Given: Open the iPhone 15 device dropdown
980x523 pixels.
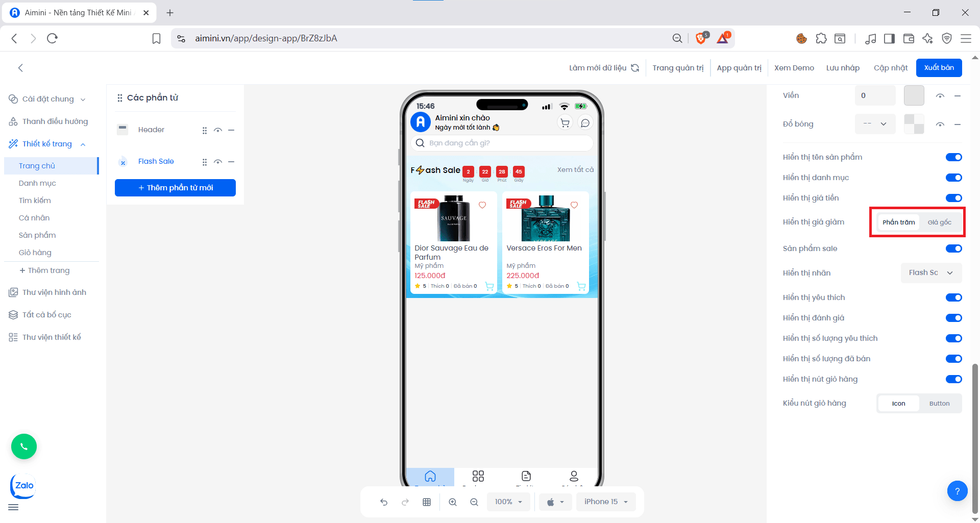Looking at the screenshot, I should click(x=606, y=502).
